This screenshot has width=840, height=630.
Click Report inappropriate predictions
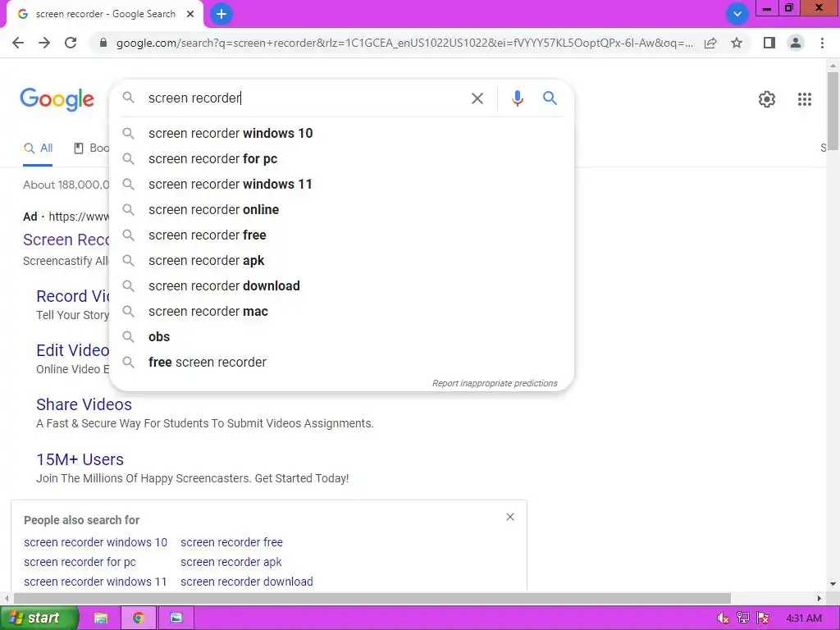coord(495,384)
